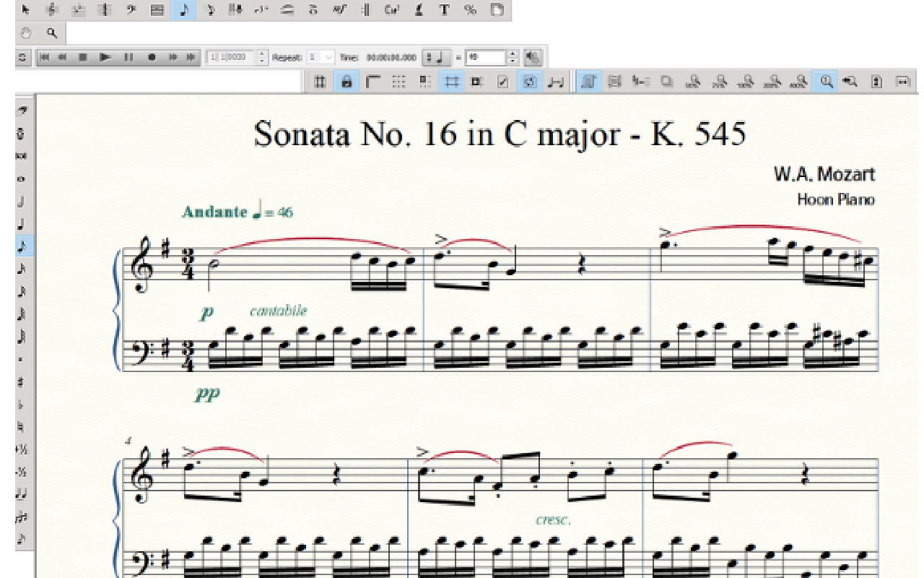Screen dimensions: 924x578
Task: Click the tempo value input field
Action: (485, 57)
